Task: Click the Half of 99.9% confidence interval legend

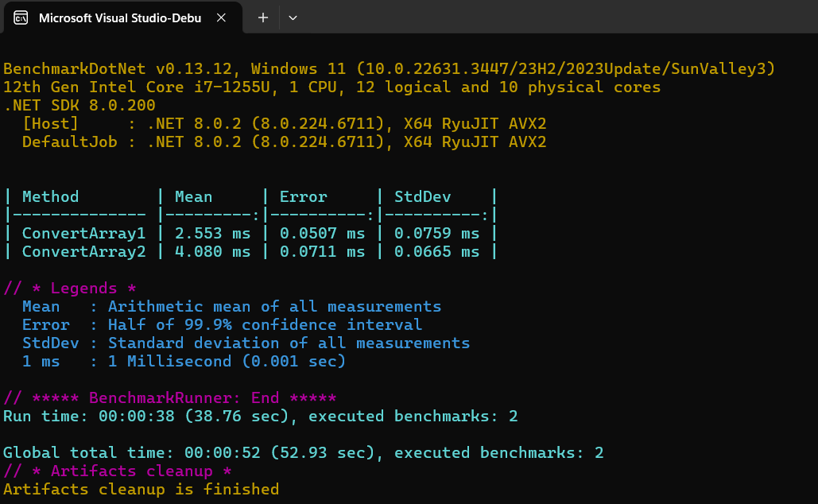Action: tap(265, 324)
